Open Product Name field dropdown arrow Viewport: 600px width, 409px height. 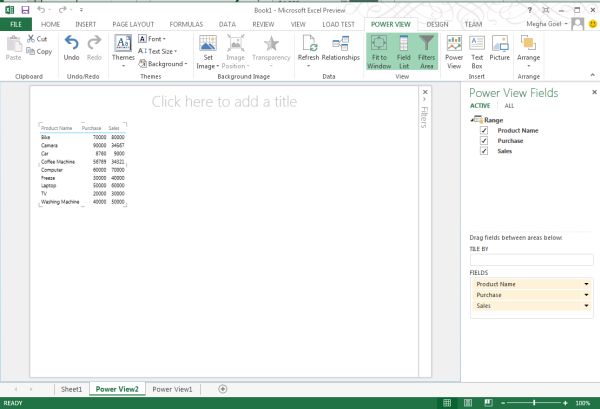pyautogui.click(x=586, y=284)
